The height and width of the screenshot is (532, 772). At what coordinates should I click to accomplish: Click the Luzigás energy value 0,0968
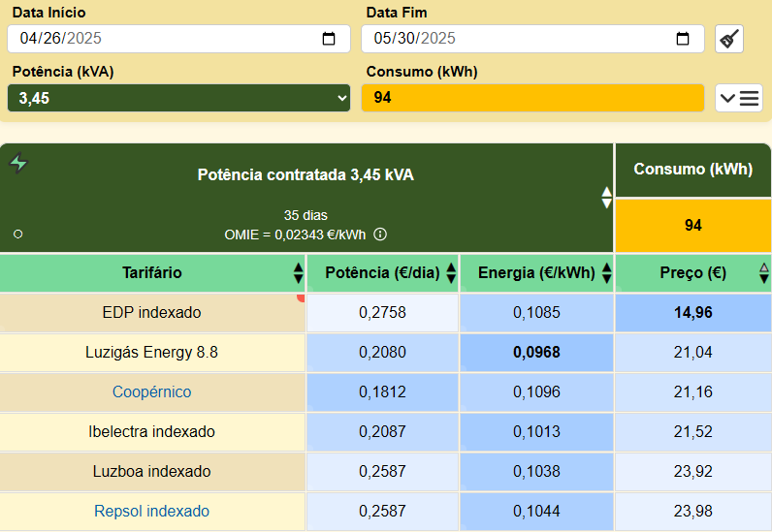click(536, 353)
